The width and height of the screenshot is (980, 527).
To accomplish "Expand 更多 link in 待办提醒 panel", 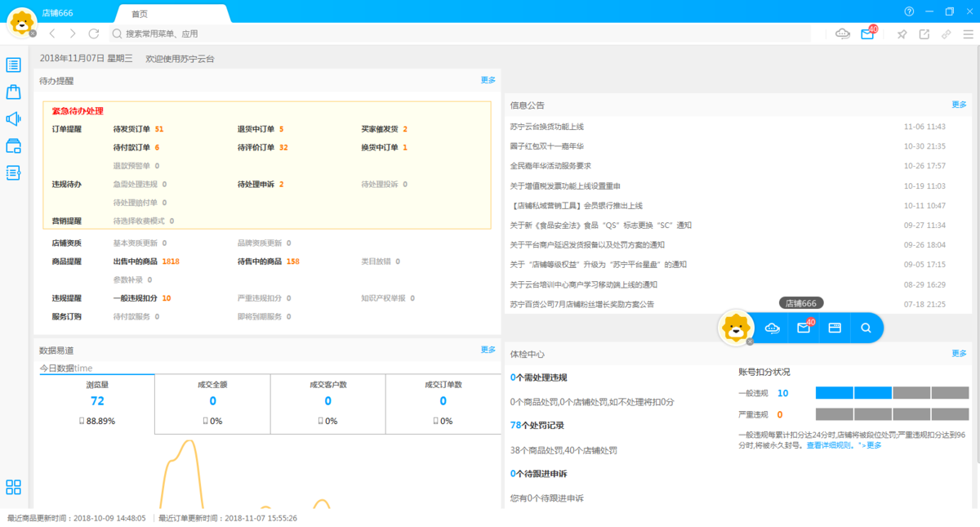I will 488,80.
